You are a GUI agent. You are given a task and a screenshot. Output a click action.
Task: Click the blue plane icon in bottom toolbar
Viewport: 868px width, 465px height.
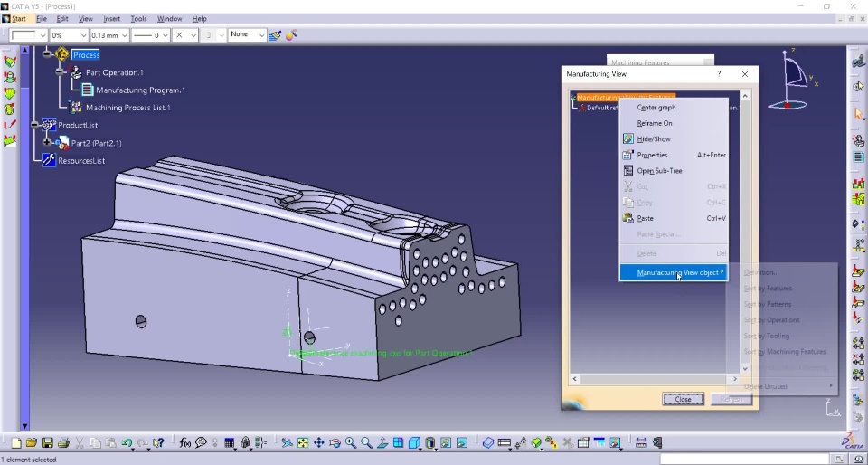(487, 443)
